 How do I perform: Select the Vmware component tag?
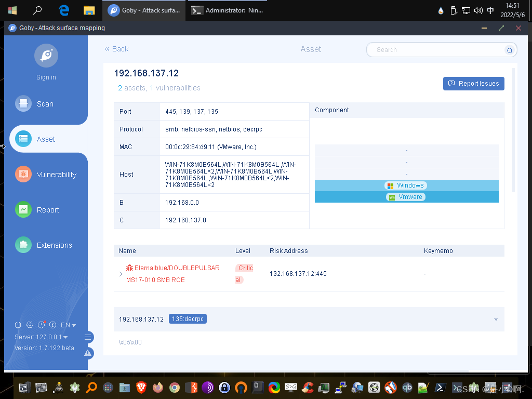[406, 197]
